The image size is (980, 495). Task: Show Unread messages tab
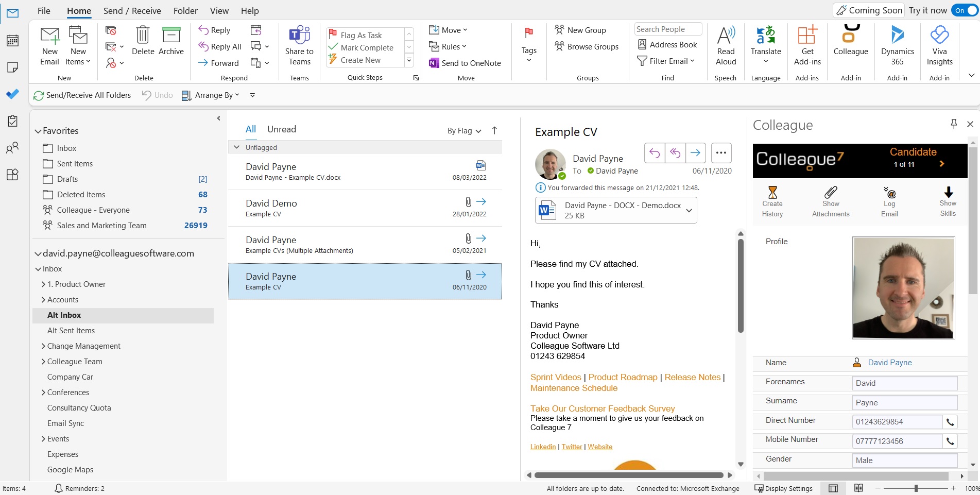tap(282, 129)
